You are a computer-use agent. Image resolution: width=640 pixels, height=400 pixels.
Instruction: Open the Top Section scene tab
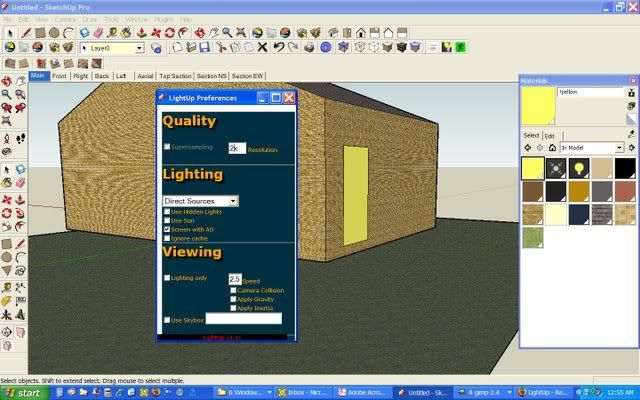(175, 76)
